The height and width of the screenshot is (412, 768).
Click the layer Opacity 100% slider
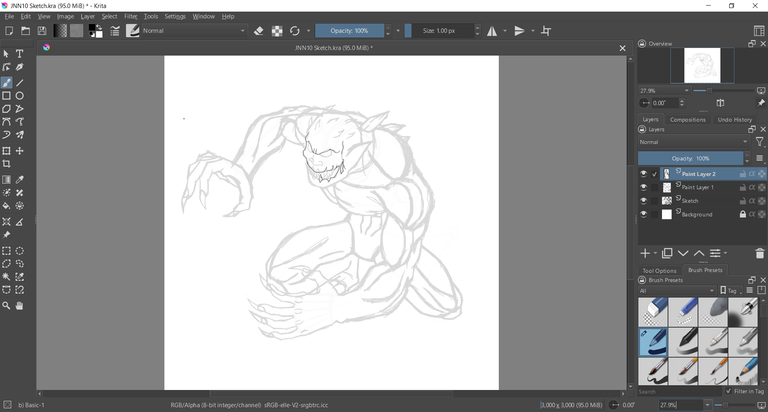point(690,158)
